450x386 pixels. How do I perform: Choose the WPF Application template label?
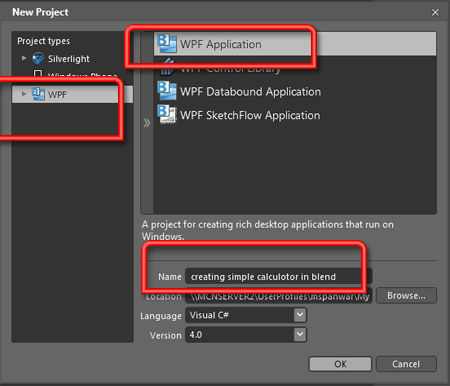[221, 44]
